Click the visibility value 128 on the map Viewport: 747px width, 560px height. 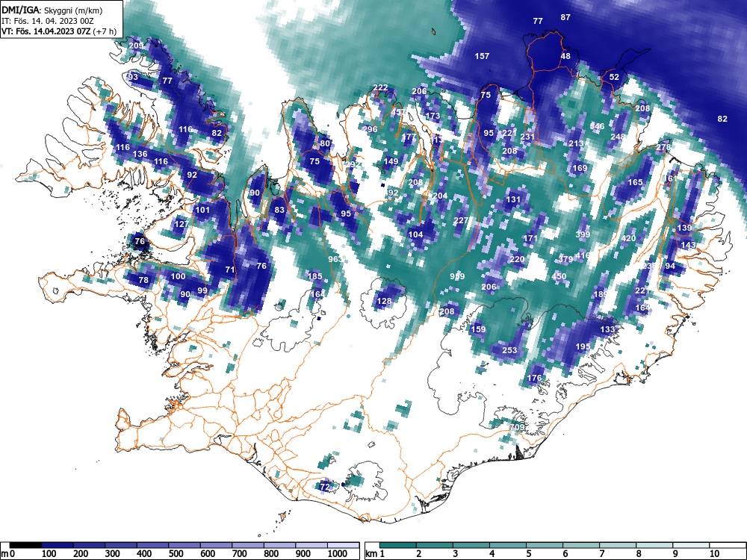pos(384,301)
